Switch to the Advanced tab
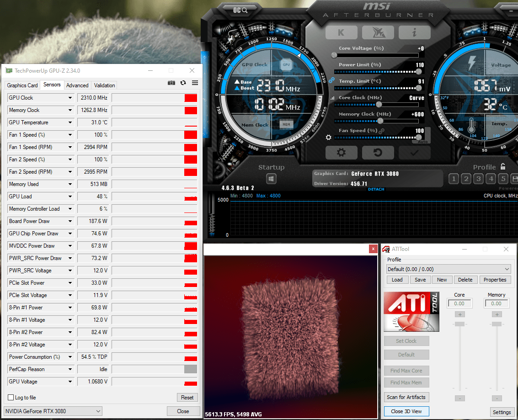 [77, 85]
